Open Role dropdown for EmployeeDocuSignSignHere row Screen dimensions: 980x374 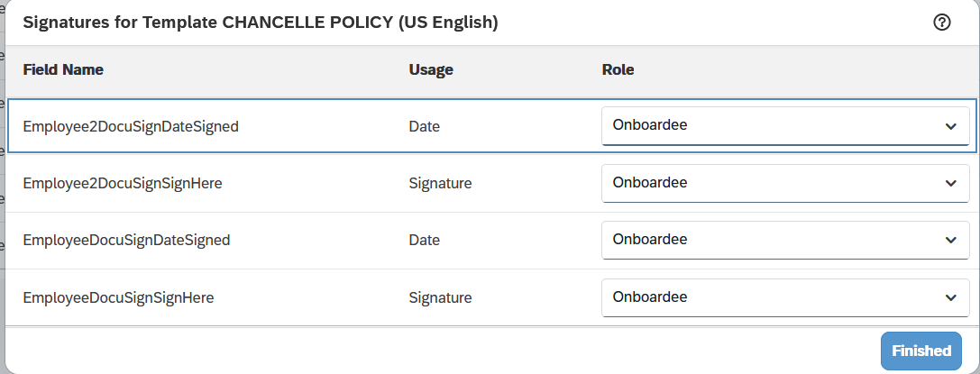click(x=785, y=297)
